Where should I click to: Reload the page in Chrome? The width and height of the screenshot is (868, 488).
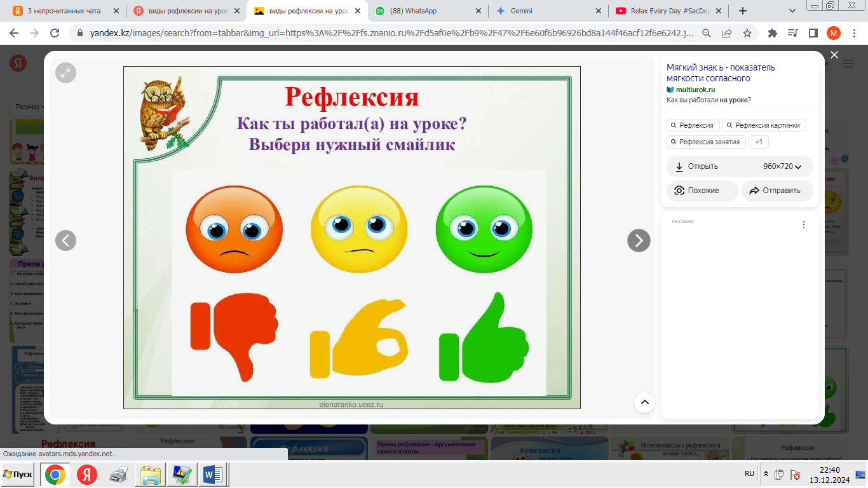(x=55, y=33)
